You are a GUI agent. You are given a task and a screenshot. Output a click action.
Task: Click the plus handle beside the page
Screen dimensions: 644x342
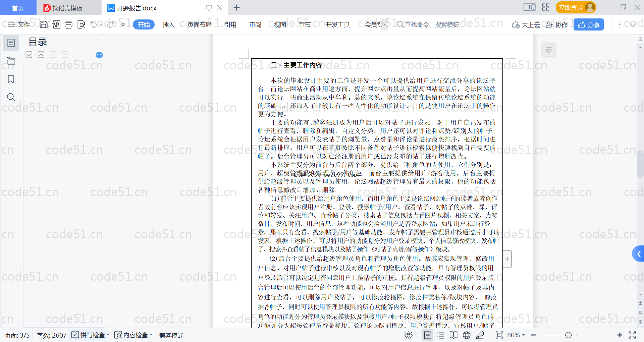(507, 259)
